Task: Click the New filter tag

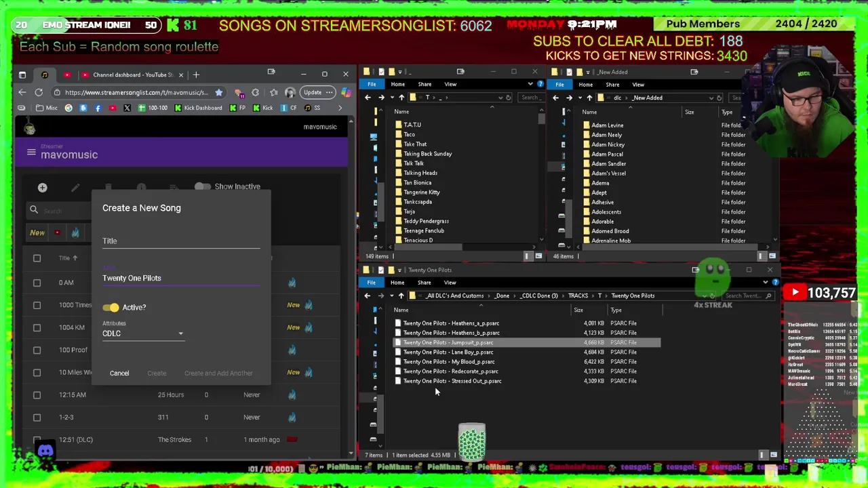Action: pos(37,232)
